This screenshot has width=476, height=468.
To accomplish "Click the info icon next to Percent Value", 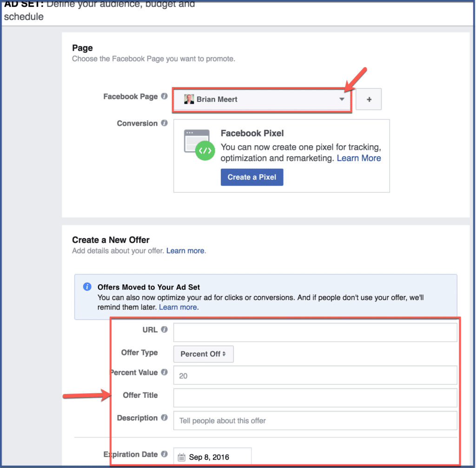I will click(x=164, y=372).
